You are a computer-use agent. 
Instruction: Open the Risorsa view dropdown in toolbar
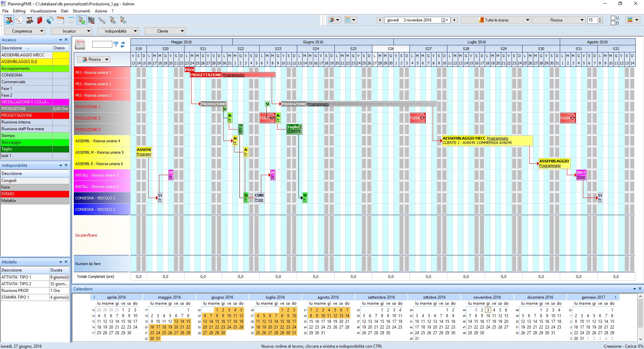tap(559, 20)
